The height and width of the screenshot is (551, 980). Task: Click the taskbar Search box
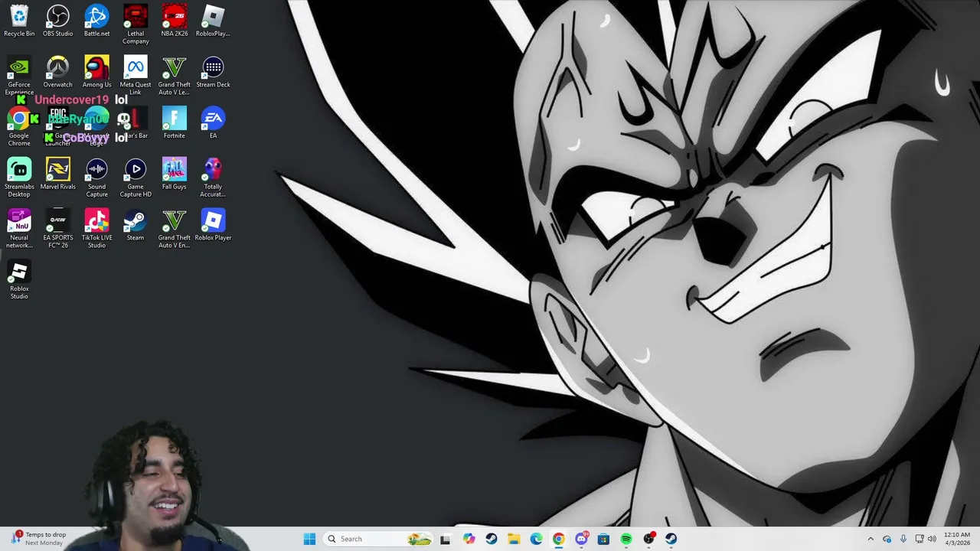point(378,539)
